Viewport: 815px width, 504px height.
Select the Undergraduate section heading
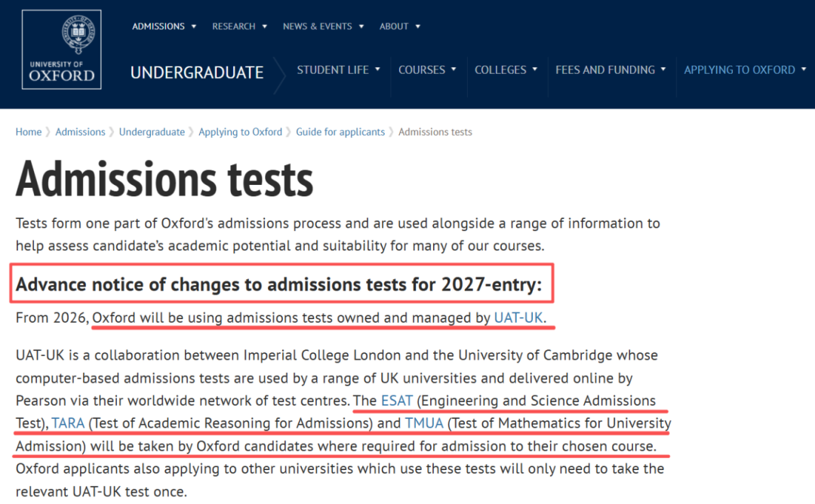pos(197,72)
